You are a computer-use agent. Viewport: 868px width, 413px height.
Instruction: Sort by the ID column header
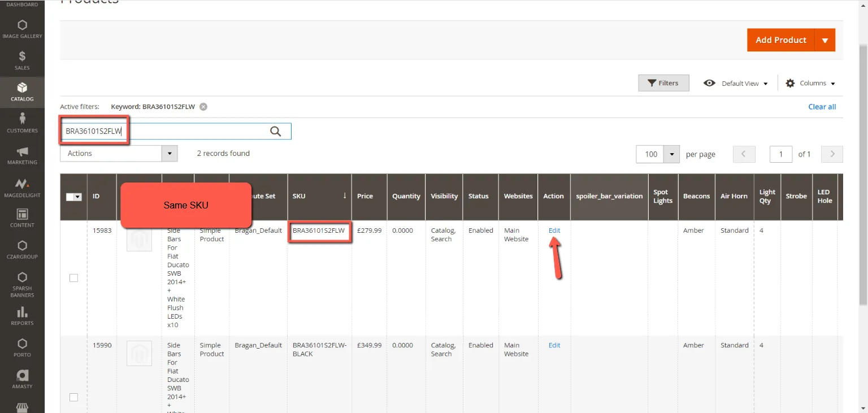(x=102, y=196)
